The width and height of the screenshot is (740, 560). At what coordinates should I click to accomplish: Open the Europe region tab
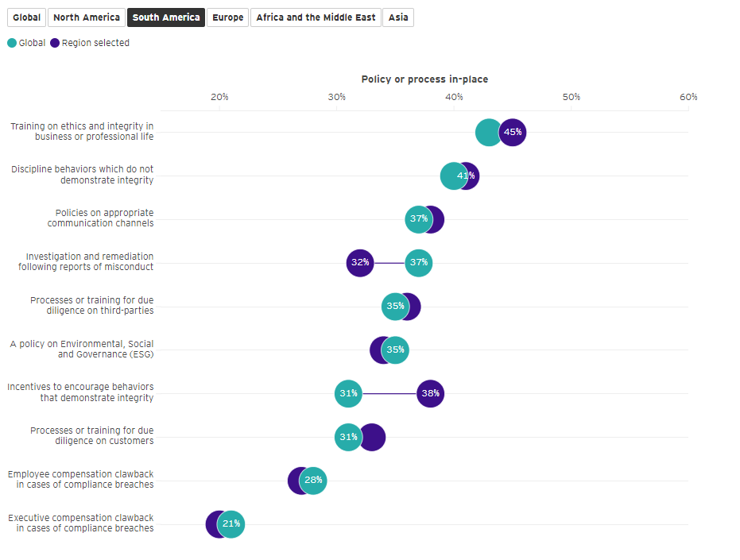coord(228,17)
